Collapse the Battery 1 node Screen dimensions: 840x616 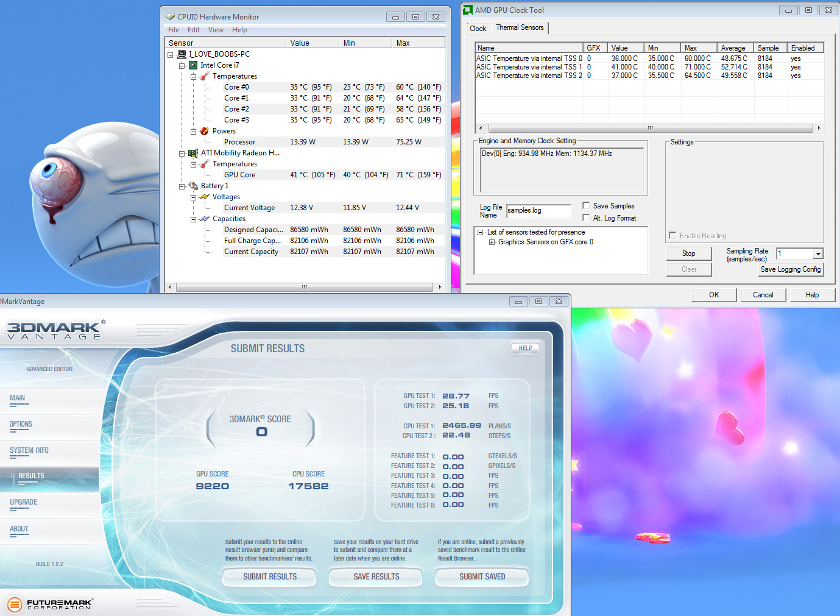click(x=182, y=186)
